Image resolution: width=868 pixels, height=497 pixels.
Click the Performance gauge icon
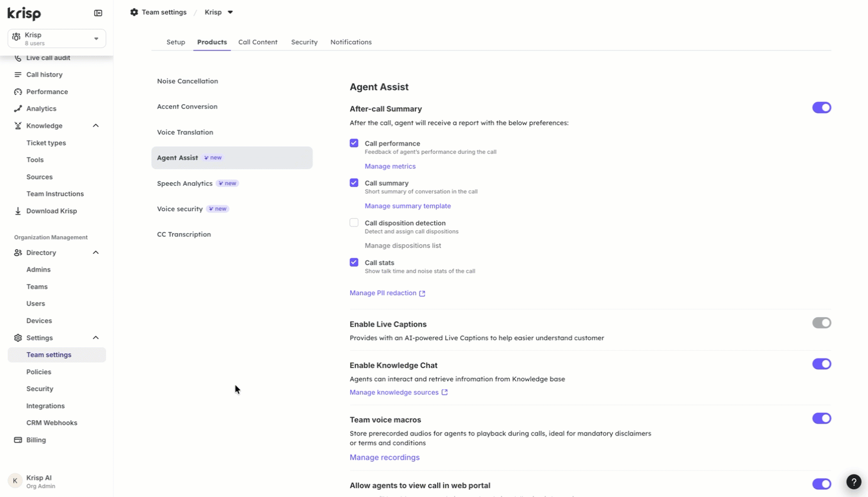tap(18, 92)
